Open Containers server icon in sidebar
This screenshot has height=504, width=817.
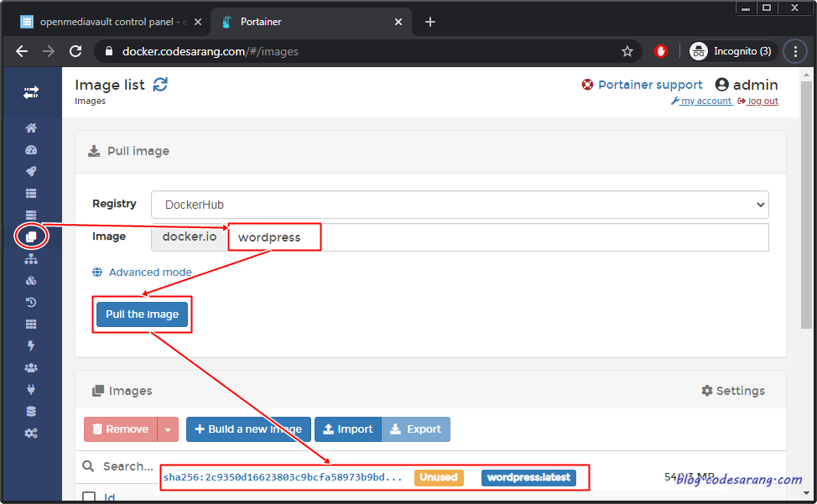click(31, 215)
